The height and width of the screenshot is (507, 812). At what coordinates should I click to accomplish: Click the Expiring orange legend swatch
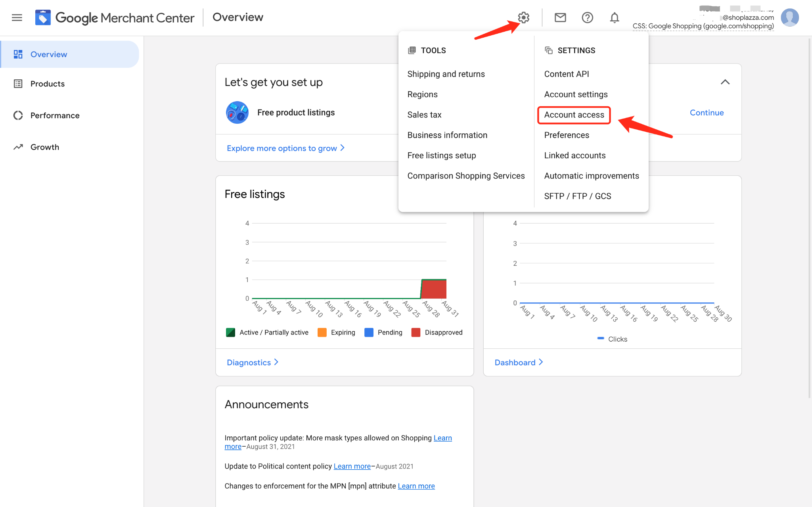click(x=322, y=332)
